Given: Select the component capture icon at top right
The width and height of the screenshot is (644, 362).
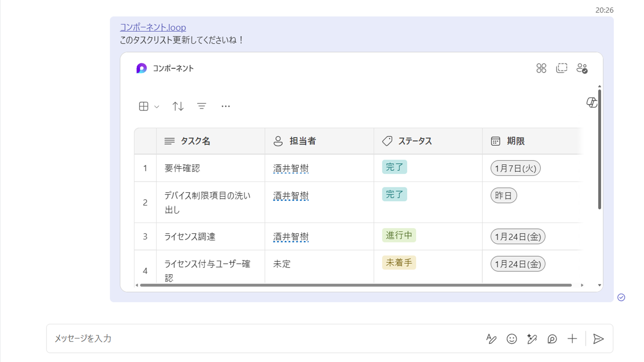Looking at the screenshot, I should coord(562,68).
